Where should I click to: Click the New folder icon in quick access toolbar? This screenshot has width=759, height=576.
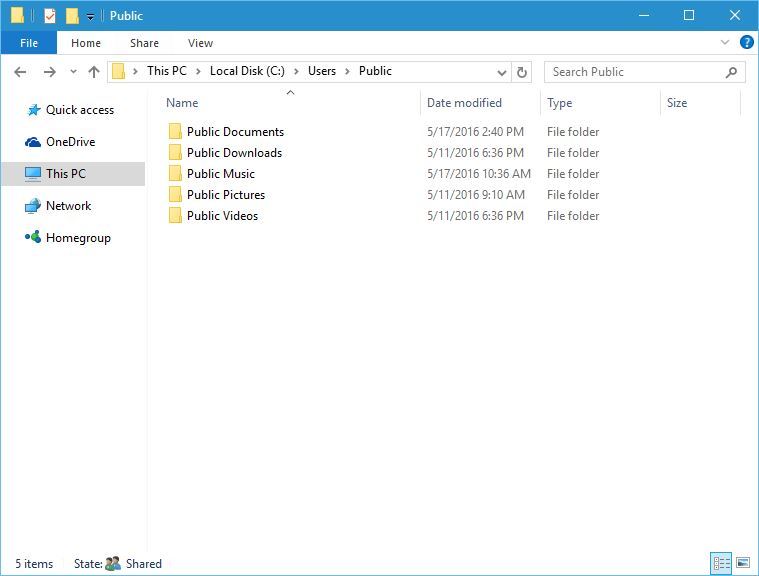pyautogui.click(x=72, y=16)
